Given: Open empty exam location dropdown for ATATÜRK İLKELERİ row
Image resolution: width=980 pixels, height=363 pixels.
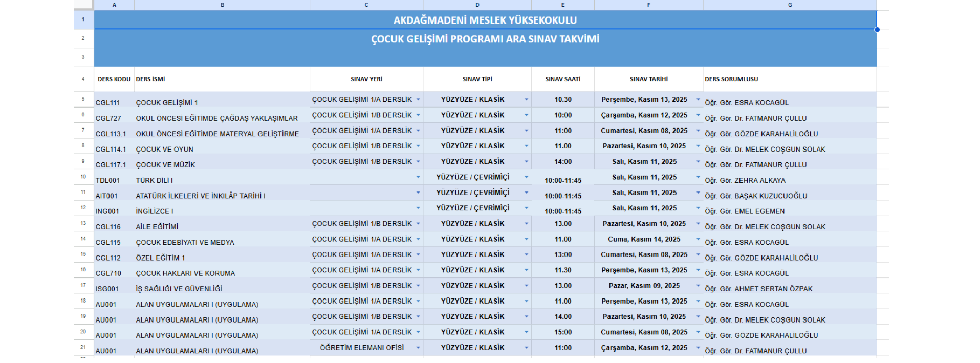Looking at the screenshot, I should click(418, 193).
